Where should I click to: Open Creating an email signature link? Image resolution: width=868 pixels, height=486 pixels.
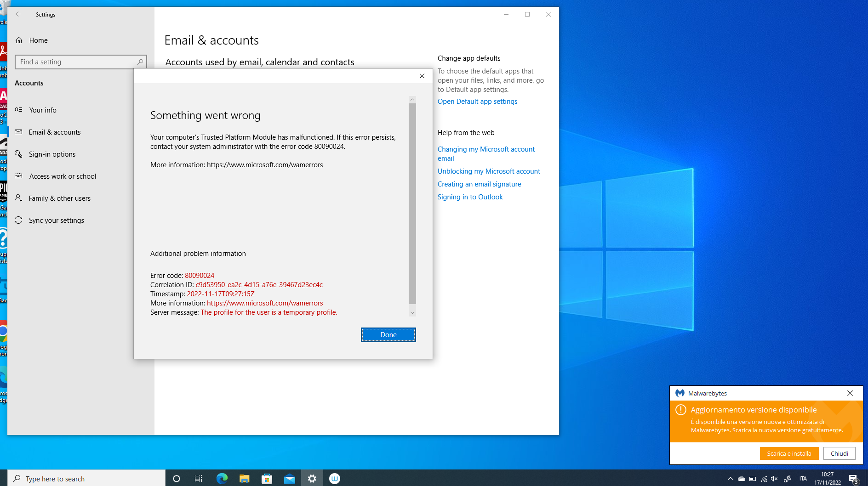479,184
